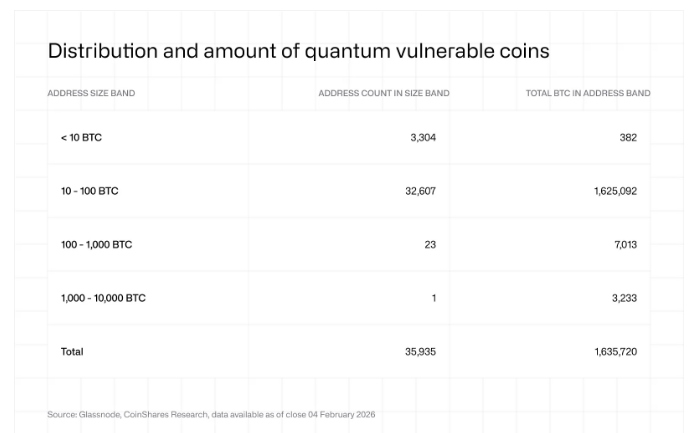
Task: Select the total BTC value 1,625,092
Action: coord(615,191)
